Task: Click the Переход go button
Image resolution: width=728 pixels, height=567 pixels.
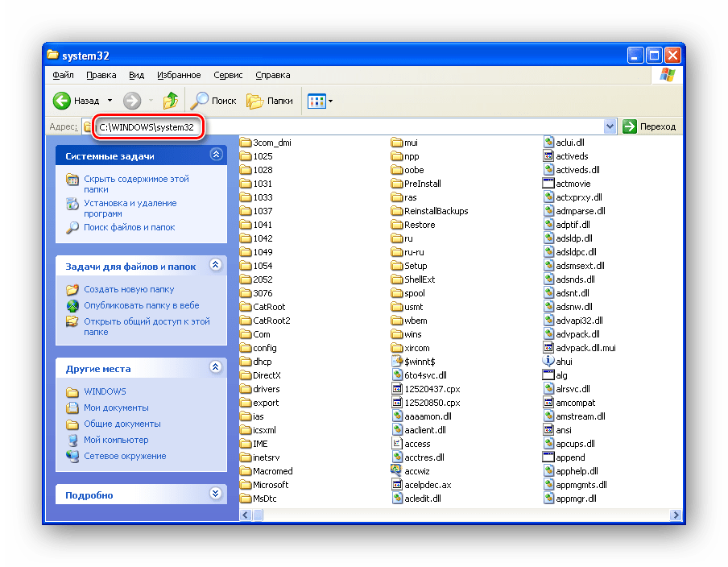Action: pyautogui.click(x=649, y=126)
